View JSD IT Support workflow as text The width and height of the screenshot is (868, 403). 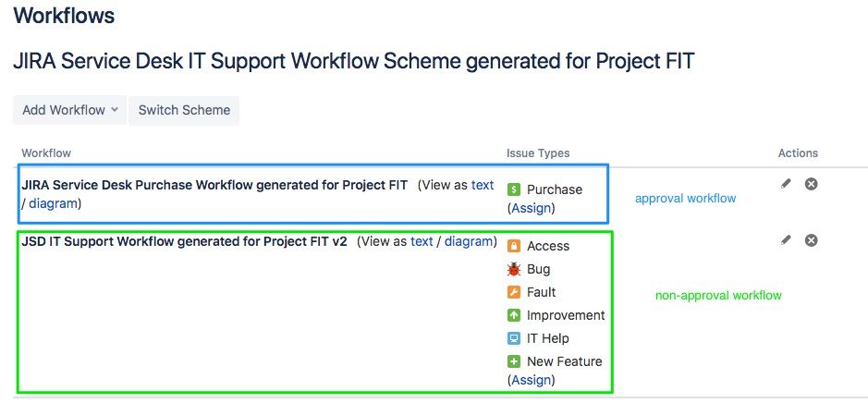click(422, 241)
